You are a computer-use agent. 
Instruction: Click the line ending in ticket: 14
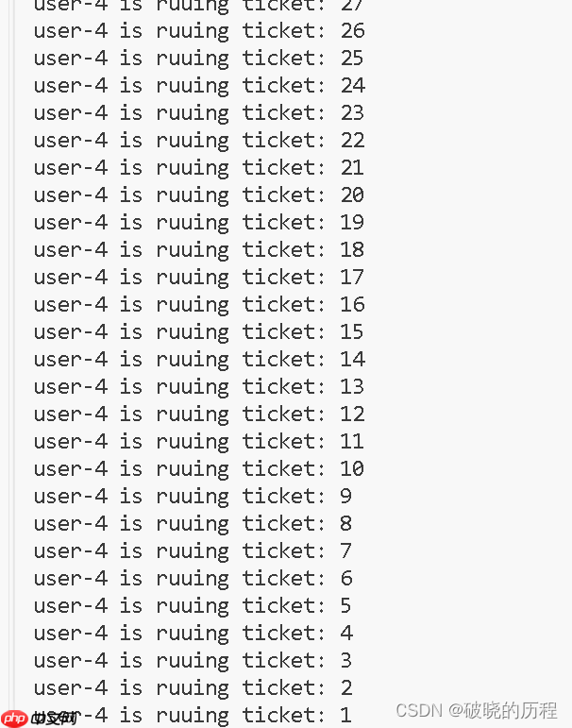[x=198, y=360]
